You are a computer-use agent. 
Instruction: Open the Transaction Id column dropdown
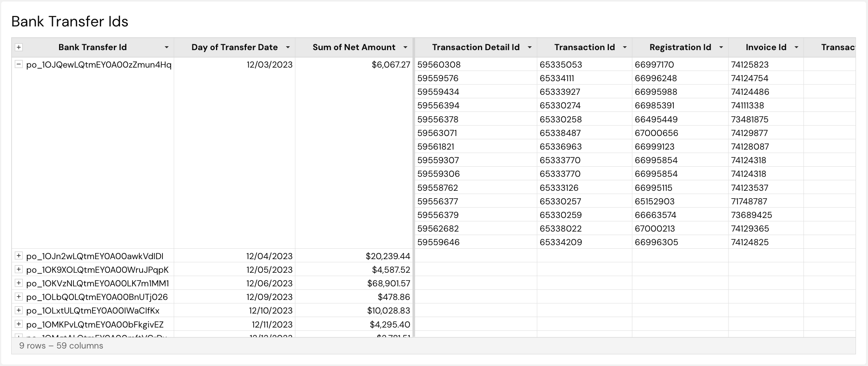pos(625,47)
